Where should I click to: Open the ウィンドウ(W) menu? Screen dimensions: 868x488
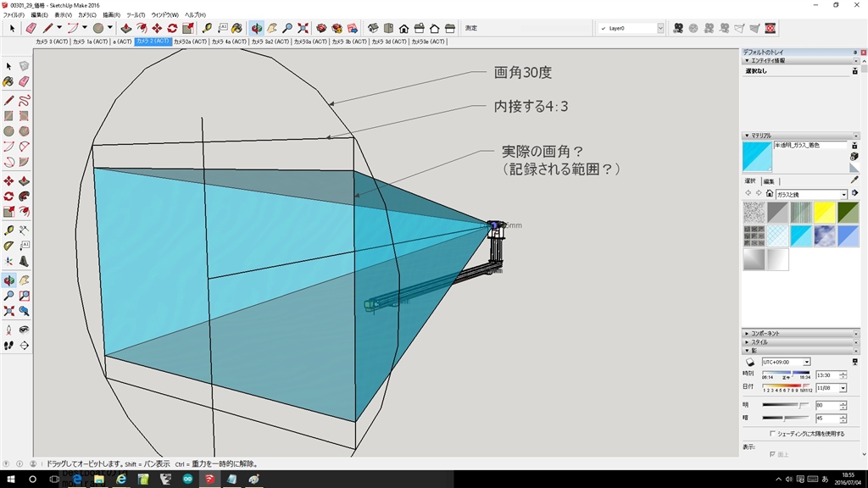pos(165,15)
